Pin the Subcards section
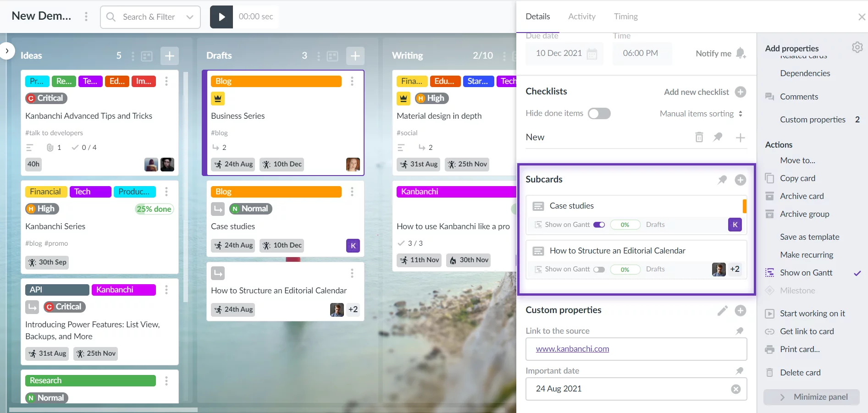 [722, 180]
